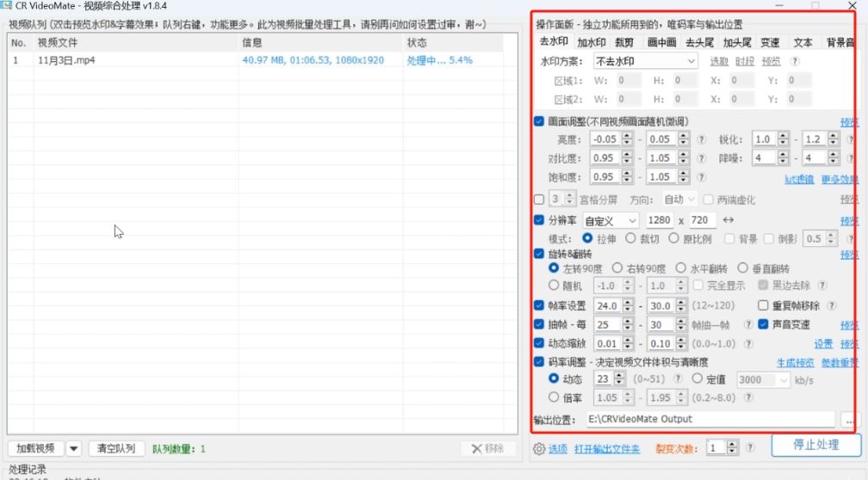Increase 动态缩放 maximum 0.10 with up arrow

click(681, 340)
